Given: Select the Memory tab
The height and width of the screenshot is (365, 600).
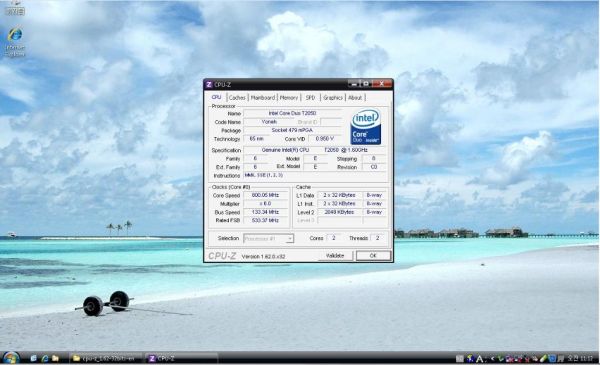Looking at the screenshot, I should click(289, 98).
